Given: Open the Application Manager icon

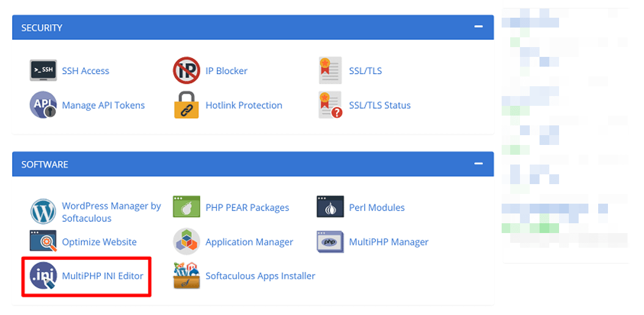Looking at the screenshot, I should (x=186, y=242).
